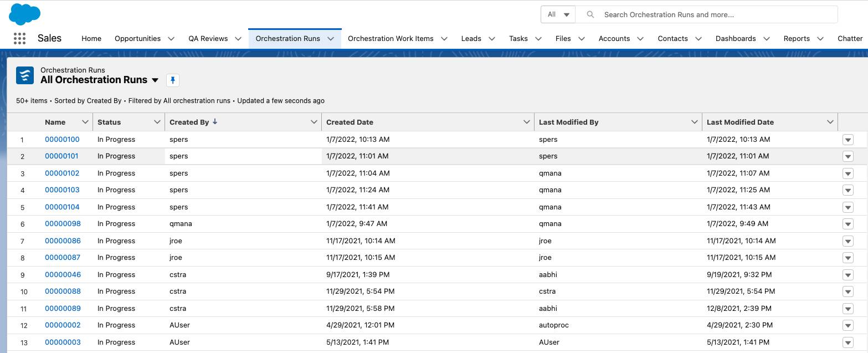Sort by the Last Modified Date column header
Image resolution: width=868 pixels, height=353 pixels.
point(740,122)
